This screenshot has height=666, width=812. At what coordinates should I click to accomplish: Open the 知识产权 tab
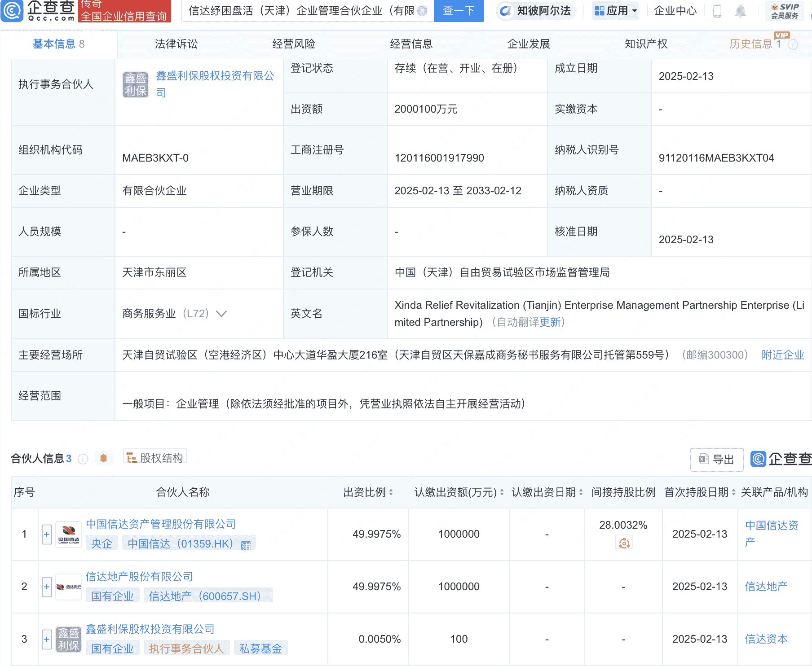coord(646,44)
